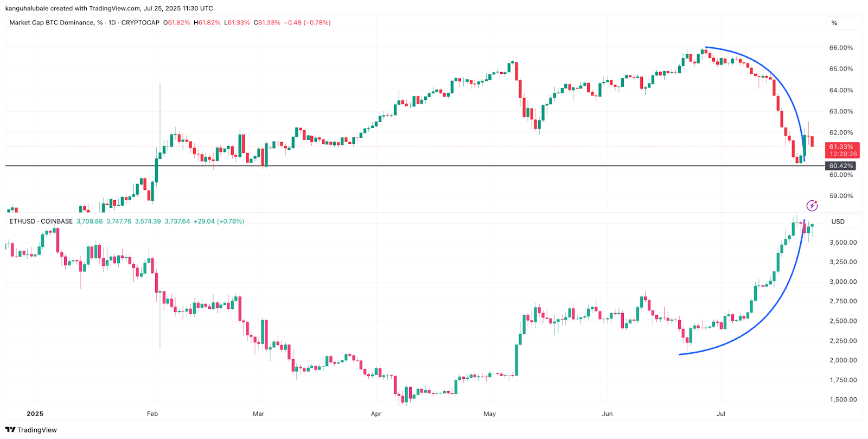Screen dimensions: 868x439
Task: Click the ETHUSD · COINBASE legend title
Action: pos(41,221)
